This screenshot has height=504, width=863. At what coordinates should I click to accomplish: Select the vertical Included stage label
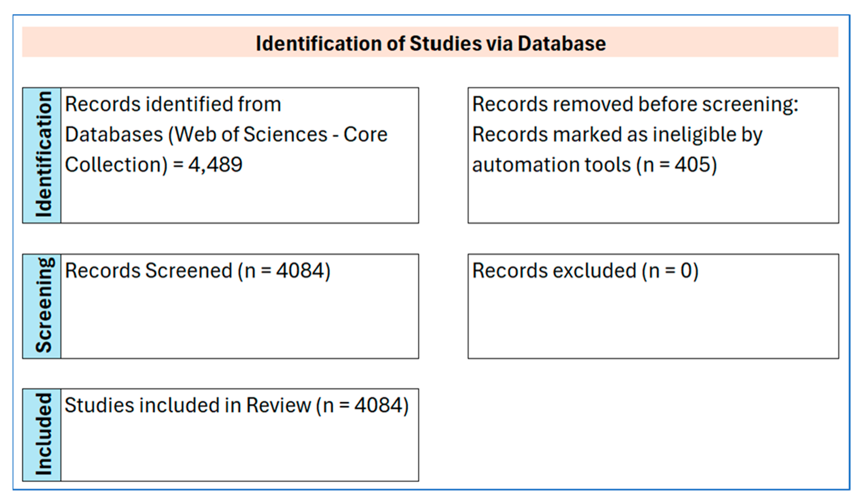click(x=43, y=434)
